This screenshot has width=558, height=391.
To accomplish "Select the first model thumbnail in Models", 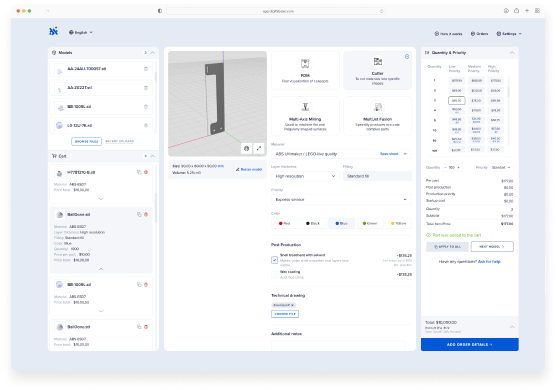I will [59, 69].
